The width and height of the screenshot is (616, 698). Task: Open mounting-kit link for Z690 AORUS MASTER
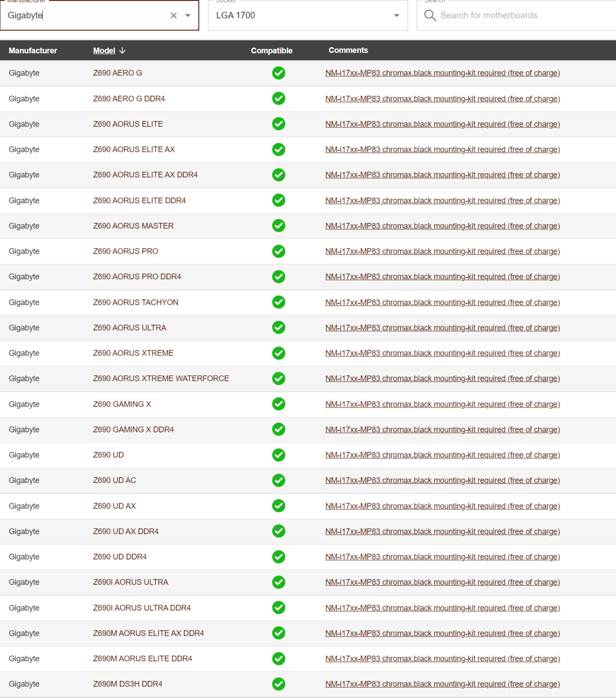443,226
